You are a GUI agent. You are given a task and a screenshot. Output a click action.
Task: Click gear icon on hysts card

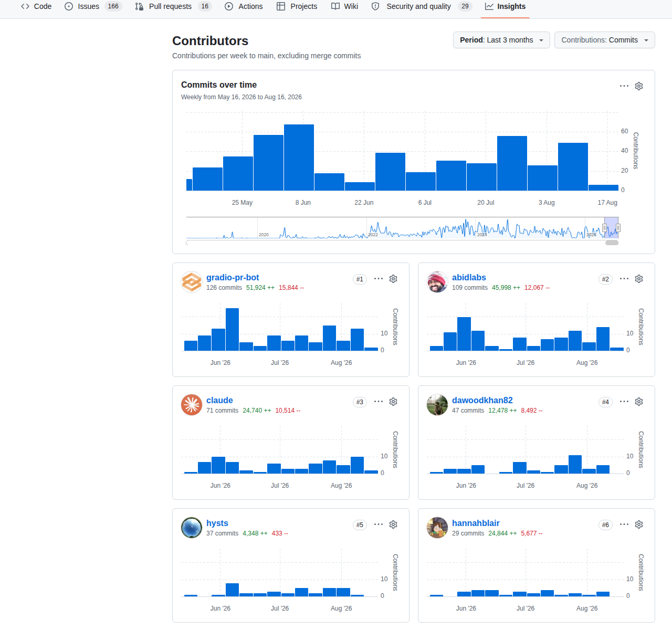(x=393, y=524)
